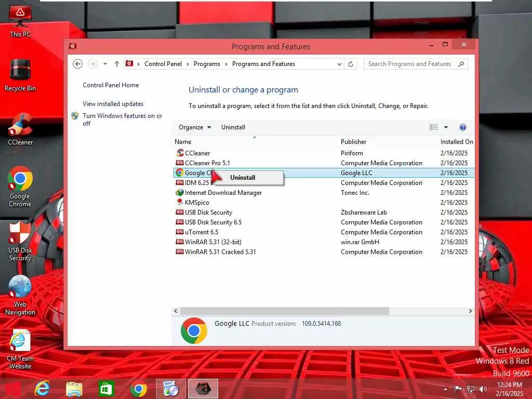
Task: Select the CCleaner Pro 5.1 entry
Action: 324,163
